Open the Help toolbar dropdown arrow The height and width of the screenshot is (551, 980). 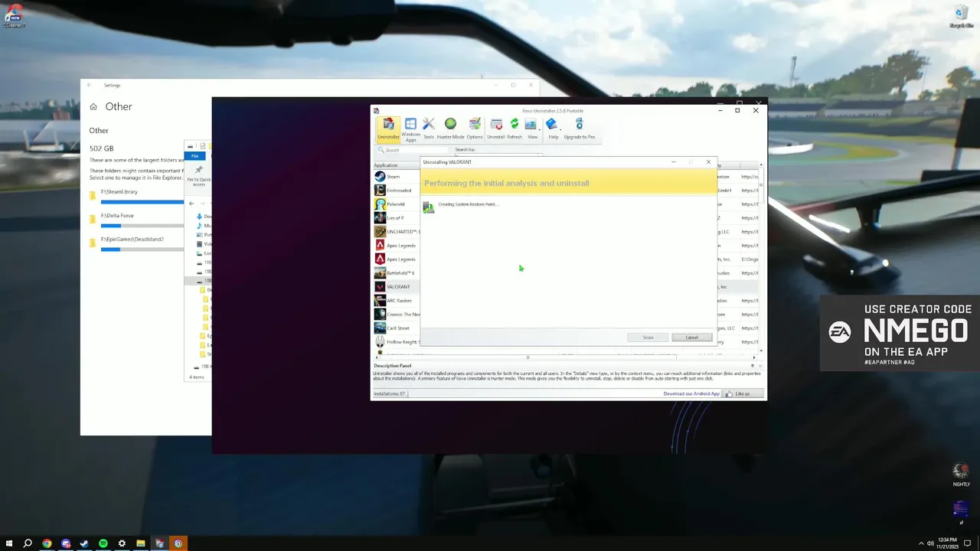pos(560,130)
